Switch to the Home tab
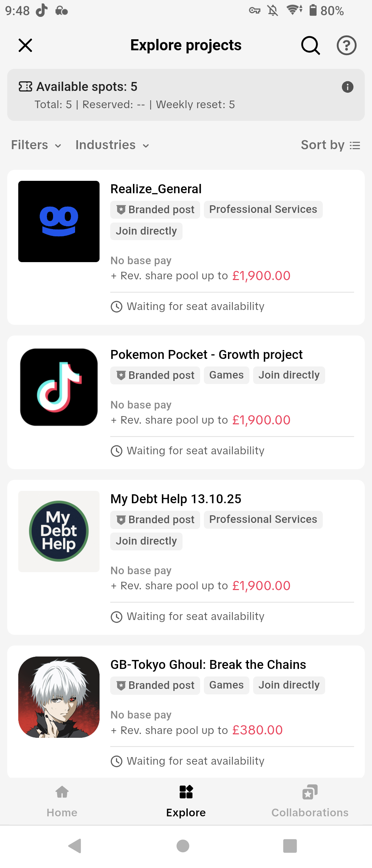The width and height of the screenshot is (372, 868). [x=62, y=801]
